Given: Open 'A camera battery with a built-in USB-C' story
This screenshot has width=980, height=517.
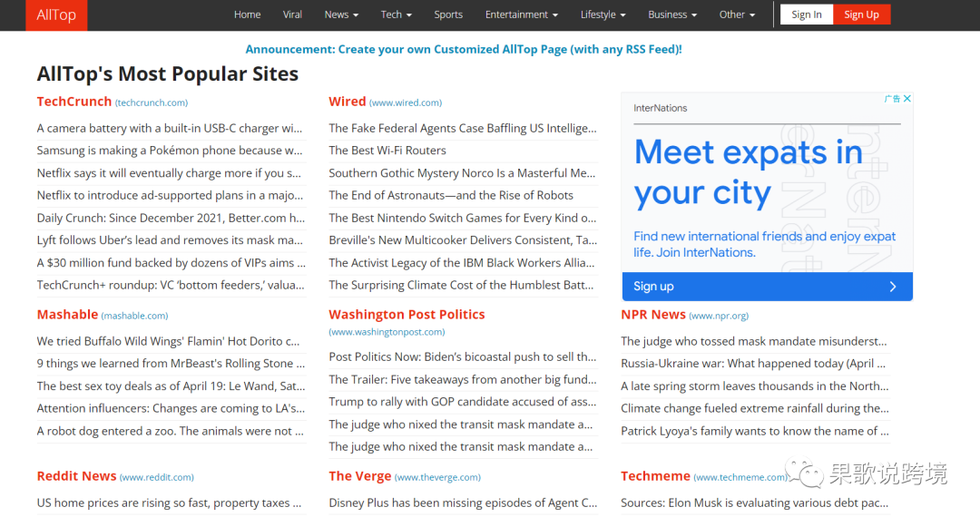Looking at the screenshot, I should click(x=170, y=128).
